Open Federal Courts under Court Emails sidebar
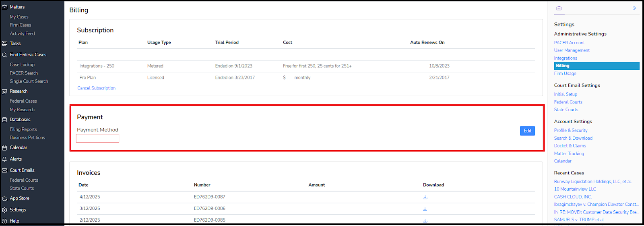This screenshot has width=644, height=226. 24,180
